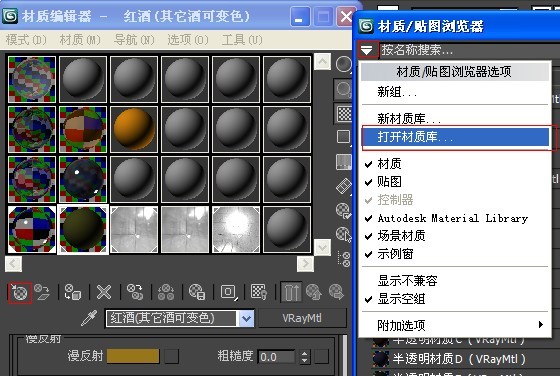
Task: Toggle the checkered Background icon
Action: click(x=344, y=114)
